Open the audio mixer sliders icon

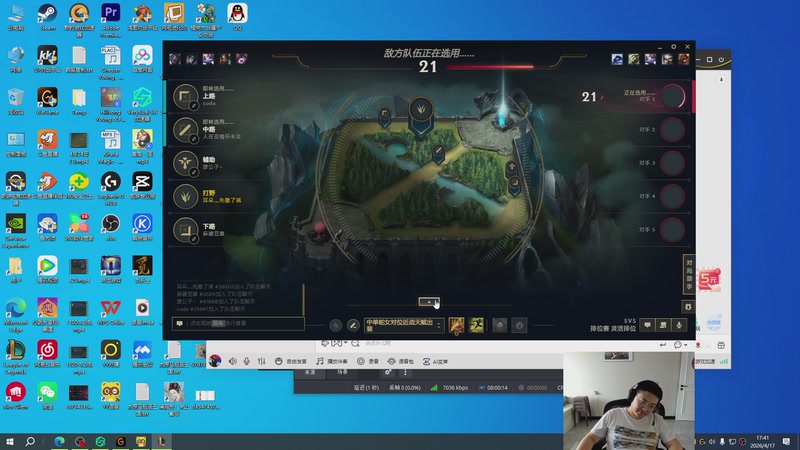(262, 361)
